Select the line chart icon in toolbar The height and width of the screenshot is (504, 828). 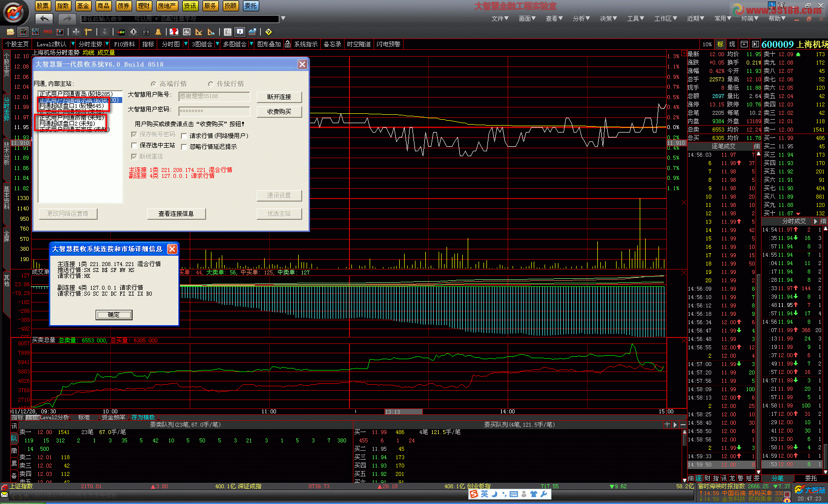[x=23, y=32]
